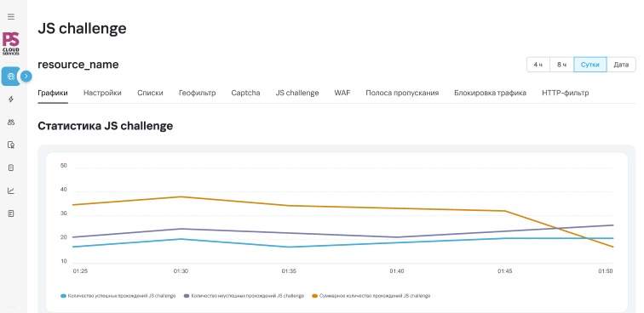The image size is (644, 313).
Task: Open the Настройки tab
Action: pyautogui.click(x=102, y=93)
